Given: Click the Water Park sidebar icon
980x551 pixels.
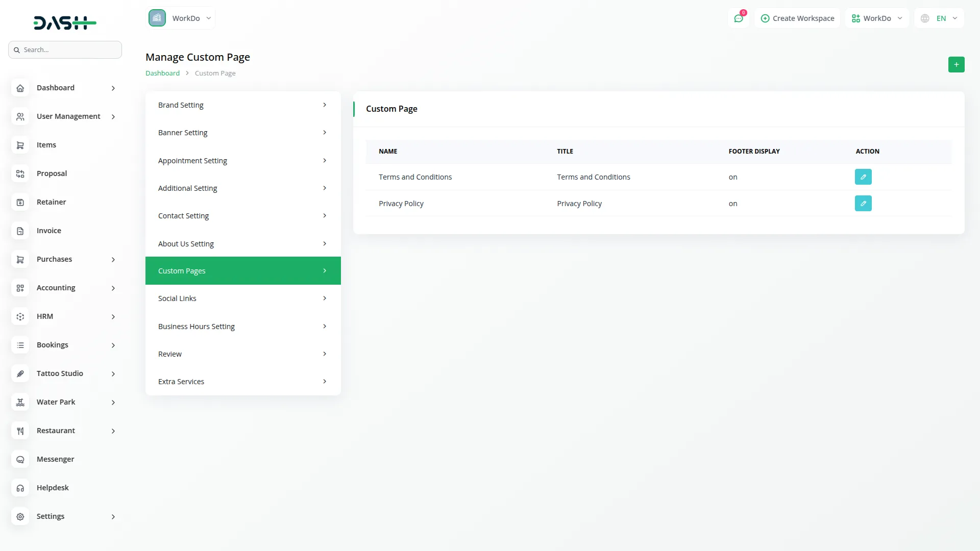Looking at the screenshot, I should click(x=20, y=402).
